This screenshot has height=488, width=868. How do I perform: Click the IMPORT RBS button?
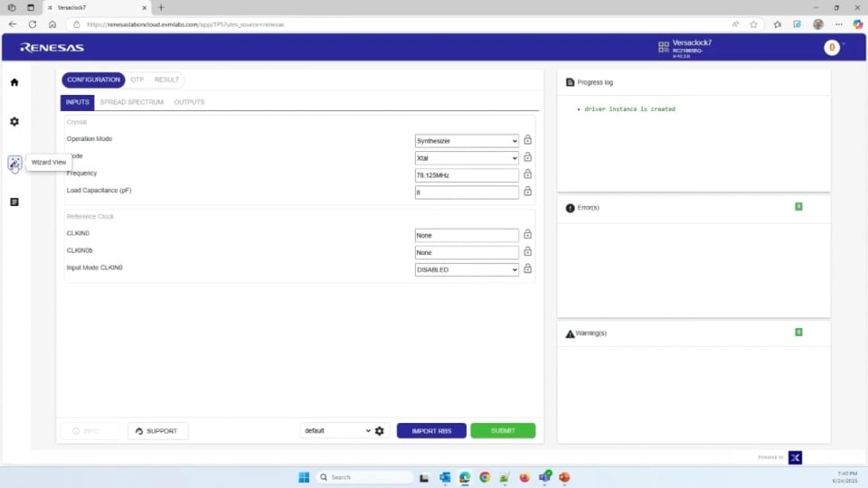click(431, 430)
